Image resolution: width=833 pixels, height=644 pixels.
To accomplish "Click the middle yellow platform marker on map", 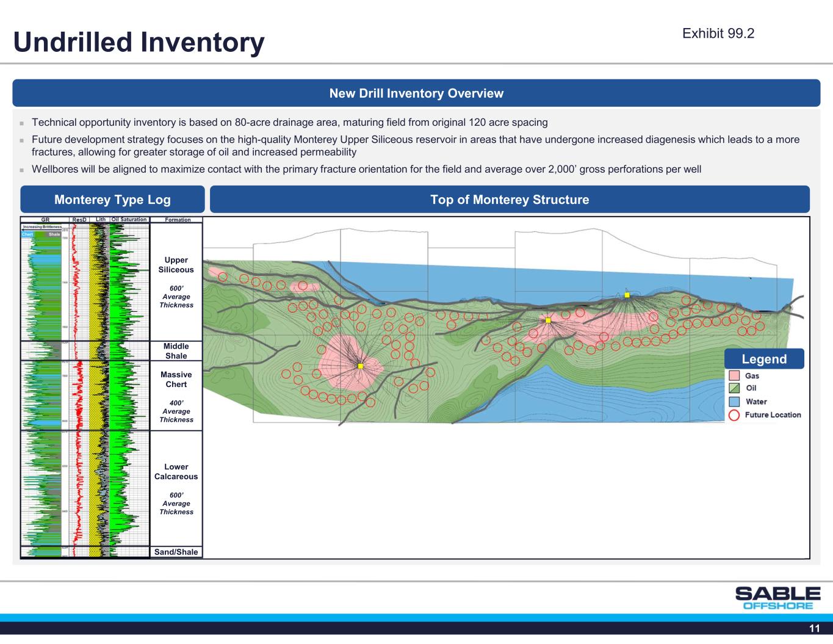I will 548,320.
